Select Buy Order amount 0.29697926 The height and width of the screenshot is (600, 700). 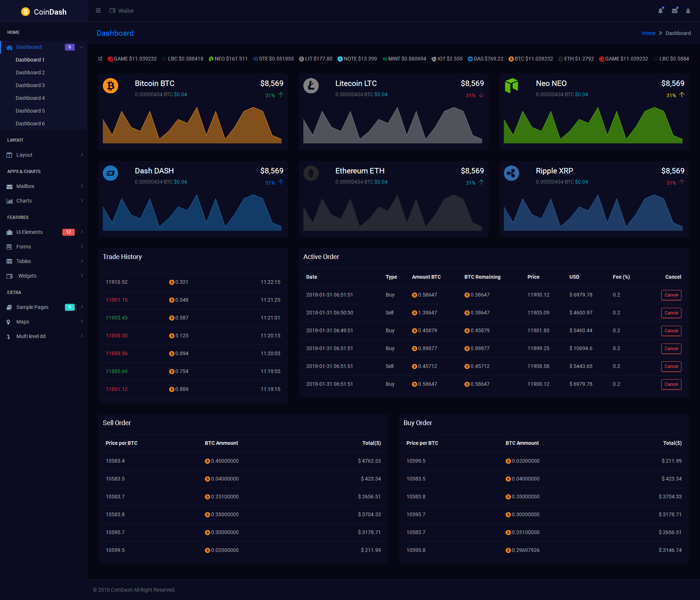tap(526, 550)
